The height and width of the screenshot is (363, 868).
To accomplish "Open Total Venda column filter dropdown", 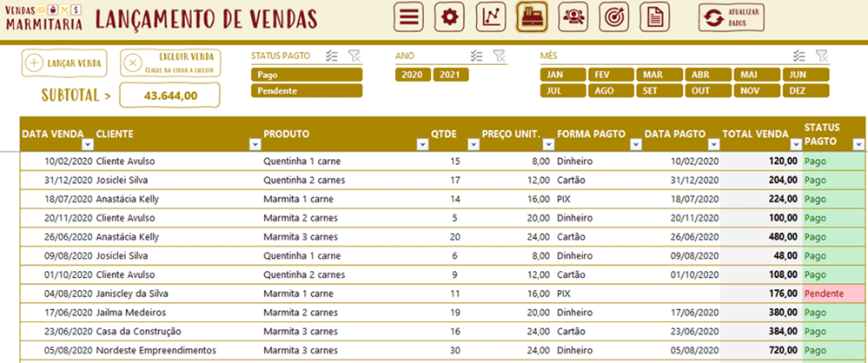I will [x=796, y=145].
